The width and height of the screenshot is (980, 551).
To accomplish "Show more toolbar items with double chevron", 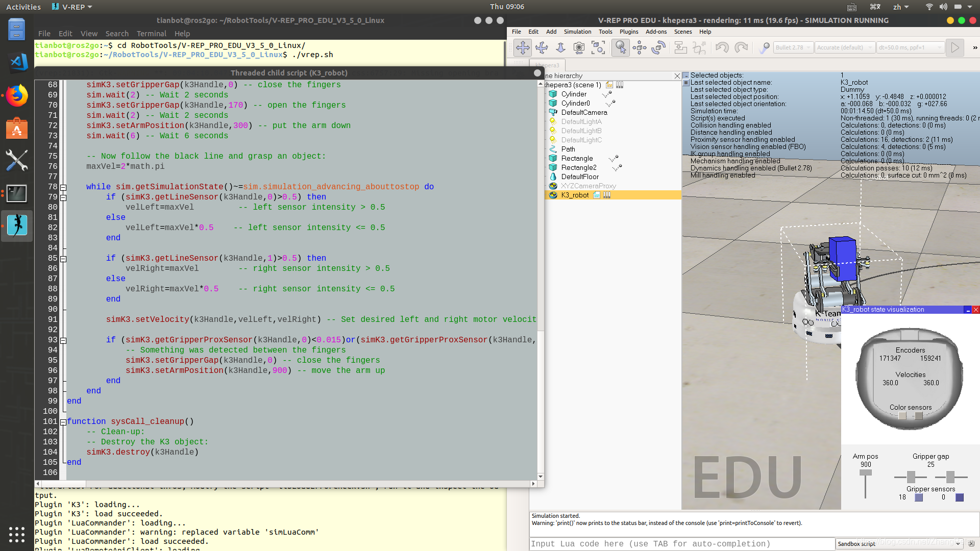I will tap(975, 48).
